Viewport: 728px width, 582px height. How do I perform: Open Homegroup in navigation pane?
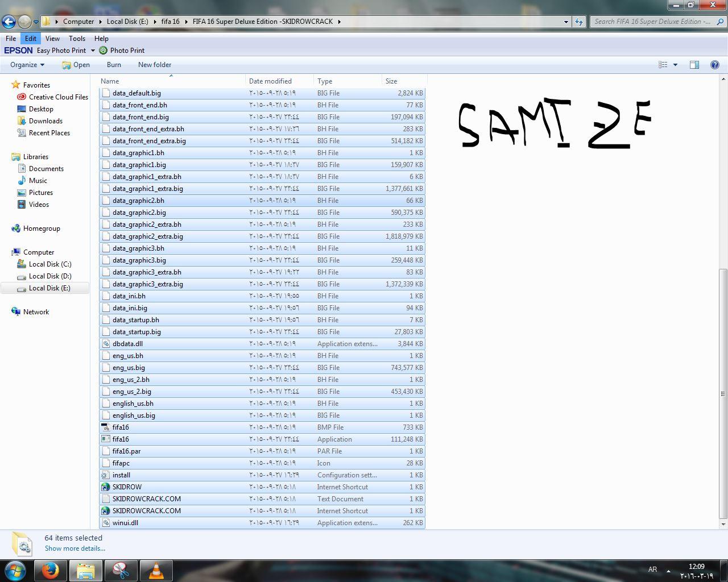pos(42,228)
